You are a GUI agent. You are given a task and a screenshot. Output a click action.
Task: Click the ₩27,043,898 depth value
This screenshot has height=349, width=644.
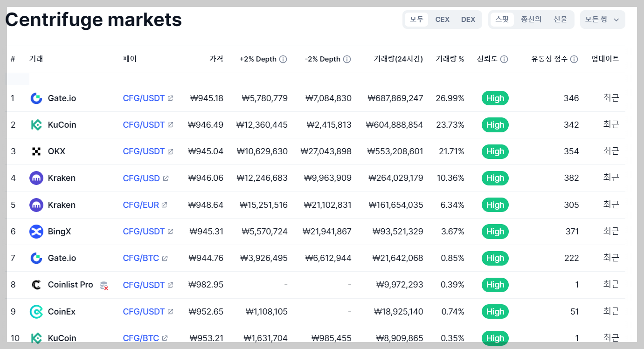326,151
